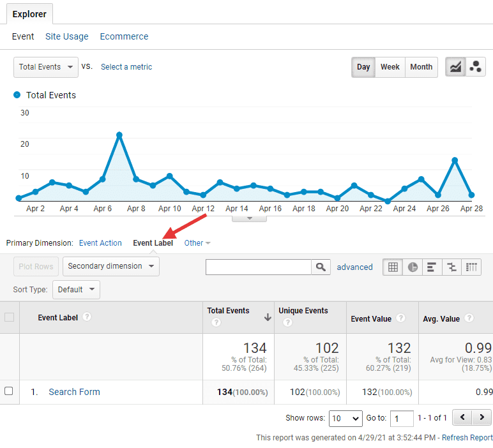The image size is (493, 448).
Task: Click the Event Value column header text
Action: [x=371, y=319]
